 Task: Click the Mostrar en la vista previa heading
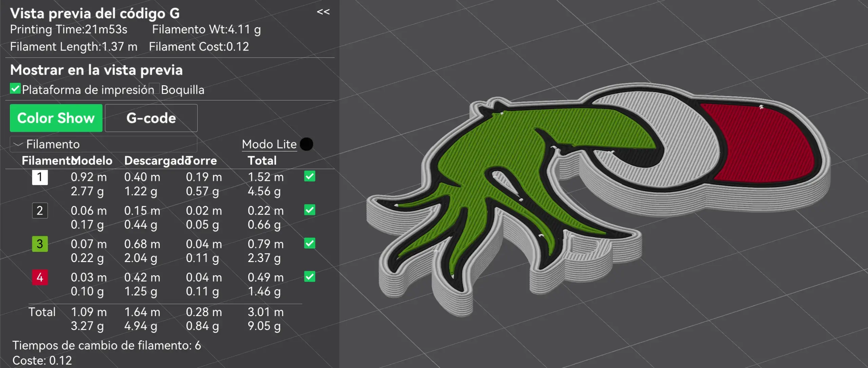pos(96,70)
